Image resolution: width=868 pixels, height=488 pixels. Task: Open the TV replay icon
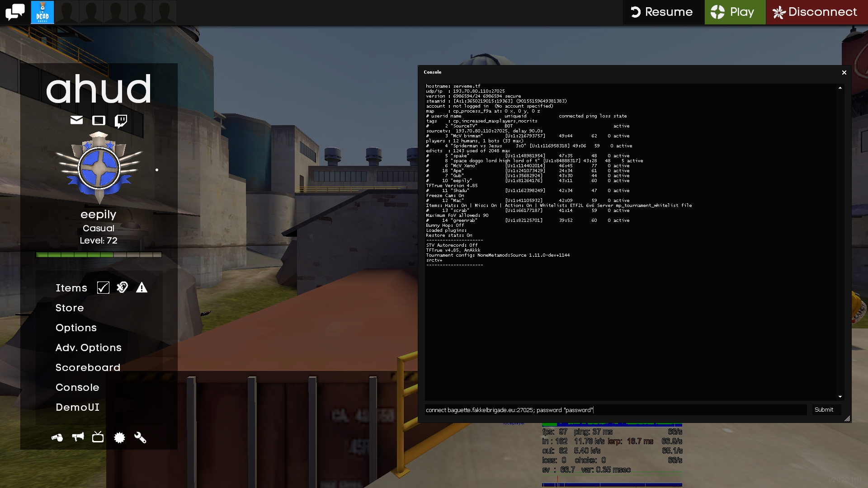98,437
